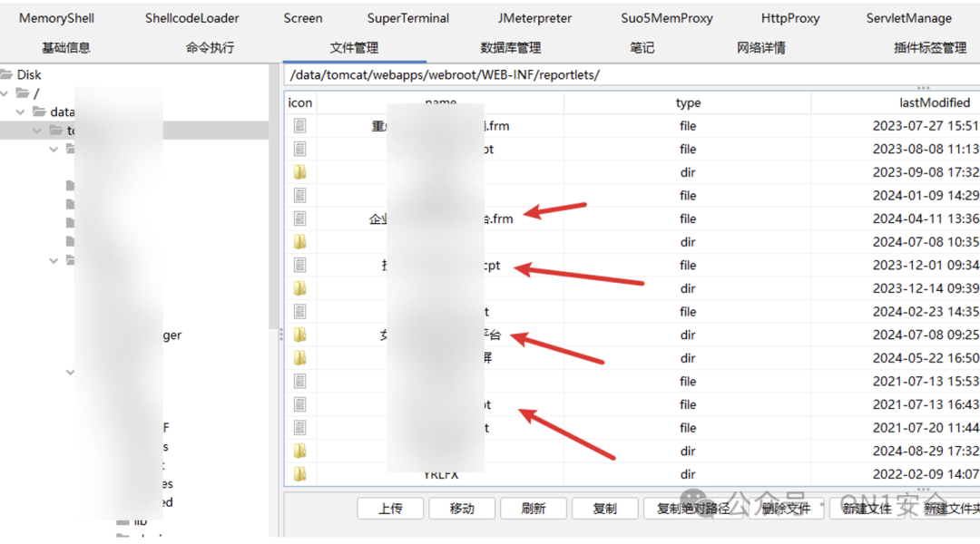Select the date 2024-08-29 17:32 cell
The height and width of the screenshot is (544, 980).
pos(926,451)
